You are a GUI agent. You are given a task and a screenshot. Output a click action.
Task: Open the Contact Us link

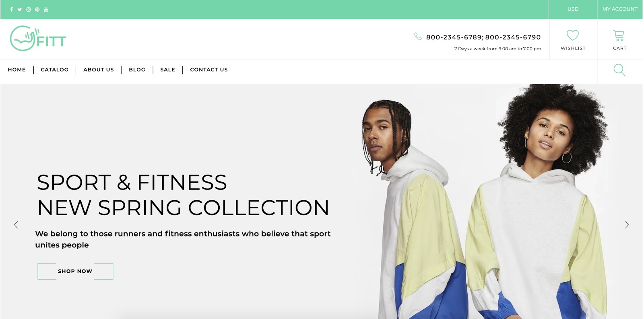click(209, 70)
